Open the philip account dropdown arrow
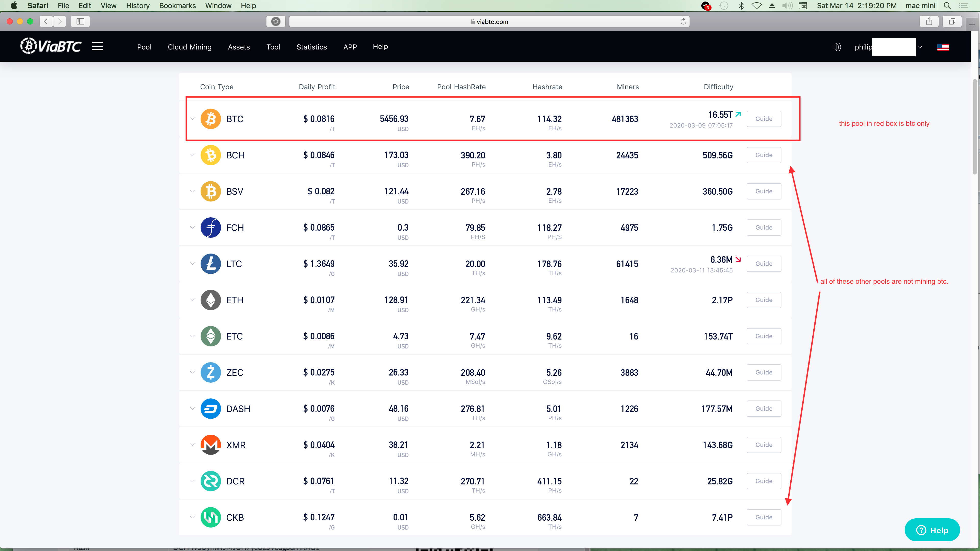The height and width of the screenshot is (551, 980). pyautogui.click(x=920, y=47)
